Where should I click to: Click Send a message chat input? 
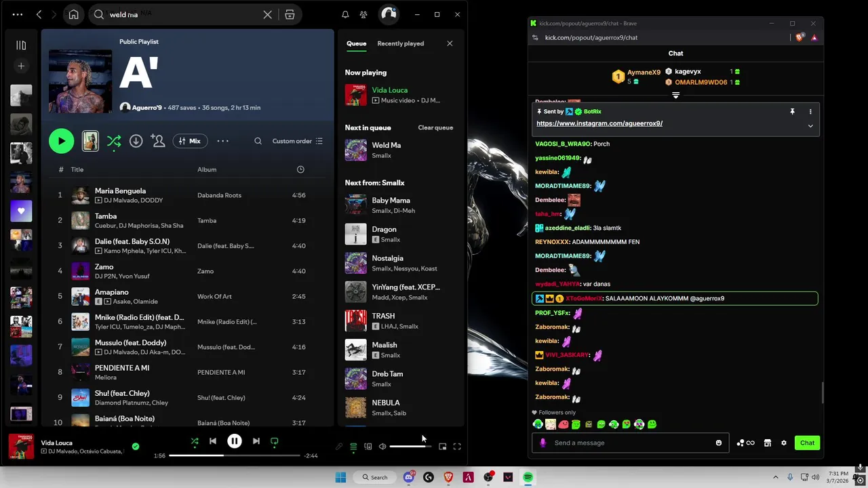click(x=630, y=443)
